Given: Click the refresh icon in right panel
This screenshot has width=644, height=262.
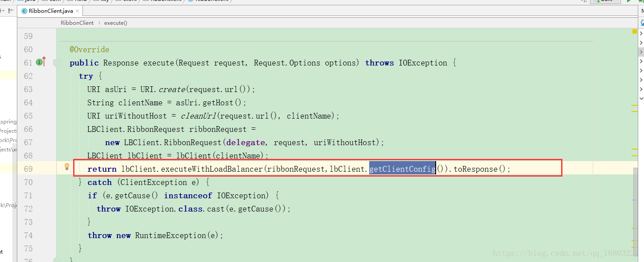Looking at the screenshot, I should [642, 22].
